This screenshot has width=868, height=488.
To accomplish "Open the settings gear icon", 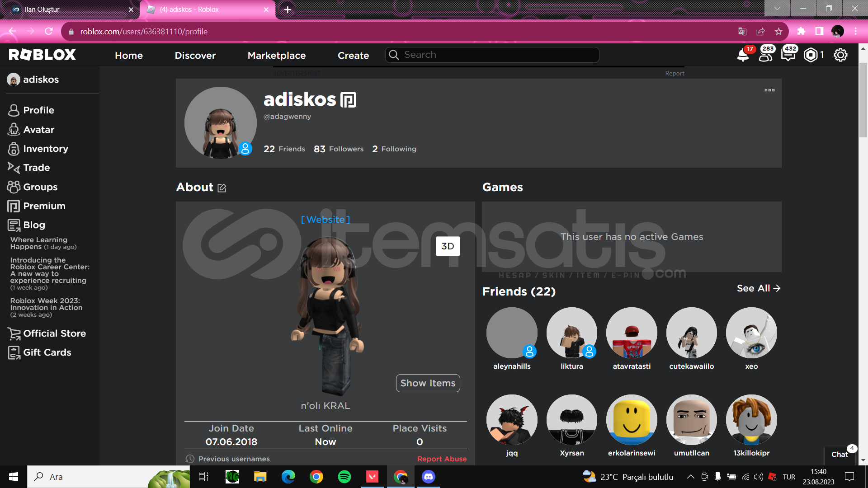I will tap(840, 55).
